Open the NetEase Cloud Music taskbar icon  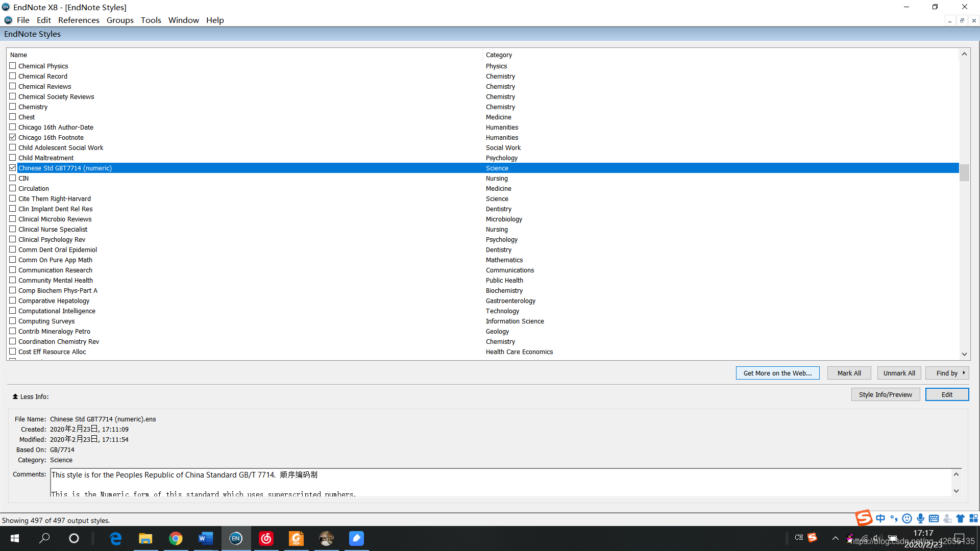coord(266,538)
